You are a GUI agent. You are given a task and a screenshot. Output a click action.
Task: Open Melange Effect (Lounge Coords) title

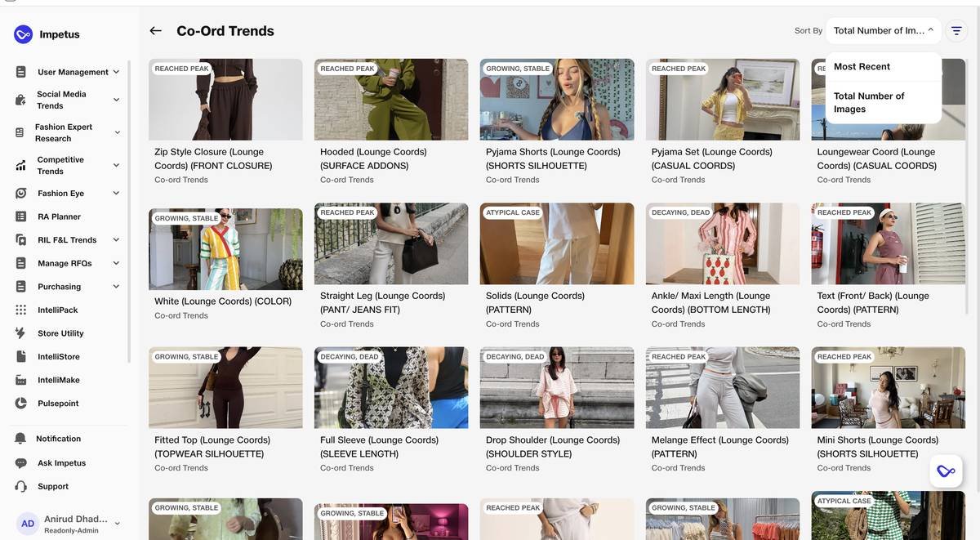click(x=720, y=447)
